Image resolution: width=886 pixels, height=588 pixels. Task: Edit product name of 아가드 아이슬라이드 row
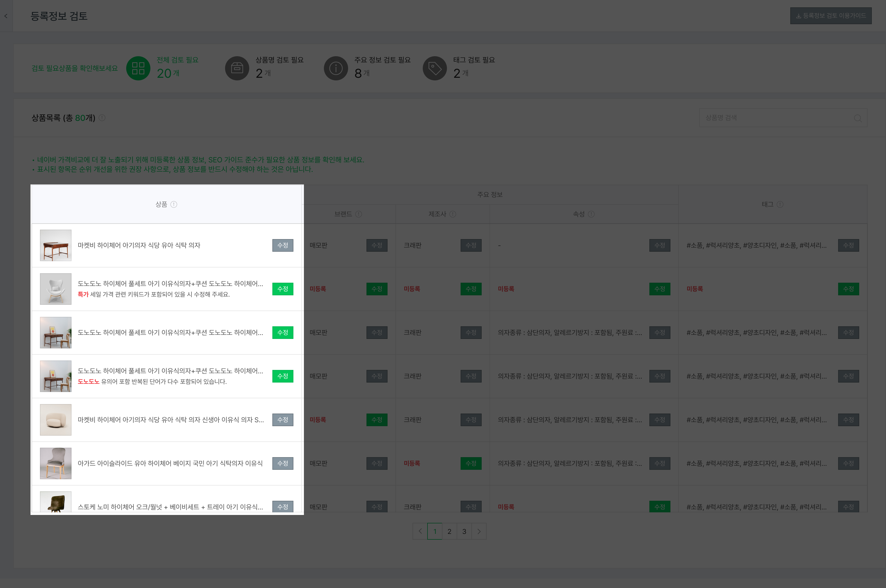pos(283,463)
